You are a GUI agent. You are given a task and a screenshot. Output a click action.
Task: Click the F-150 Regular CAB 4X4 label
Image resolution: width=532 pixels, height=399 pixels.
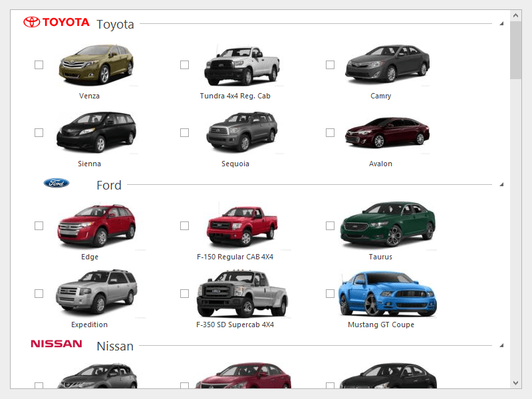point(235,257)
